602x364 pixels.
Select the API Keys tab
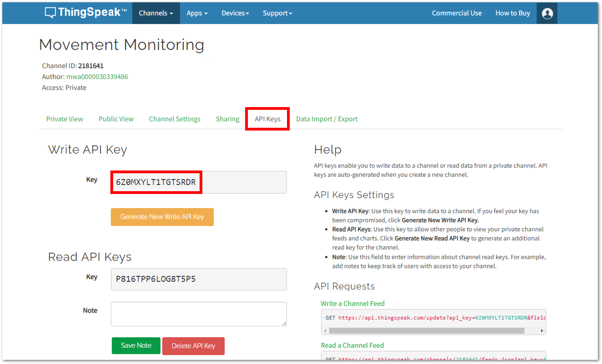268,119
